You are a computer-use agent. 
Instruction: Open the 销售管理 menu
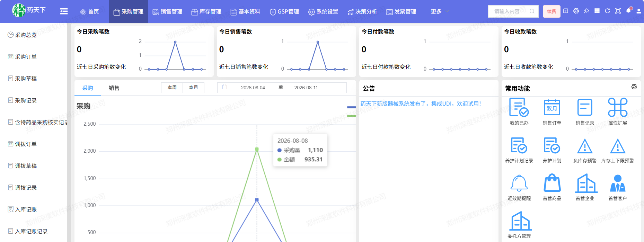168,11
